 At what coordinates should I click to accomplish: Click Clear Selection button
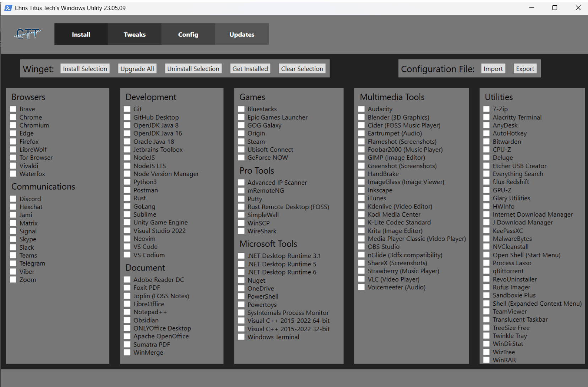302,69
